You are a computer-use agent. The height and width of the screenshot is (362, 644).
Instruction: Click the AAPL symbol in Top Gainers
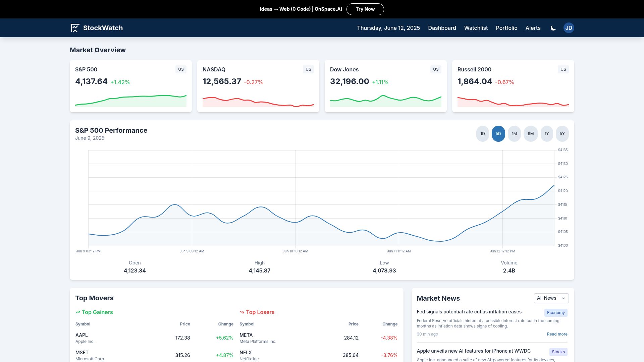[x=82, y=335]
